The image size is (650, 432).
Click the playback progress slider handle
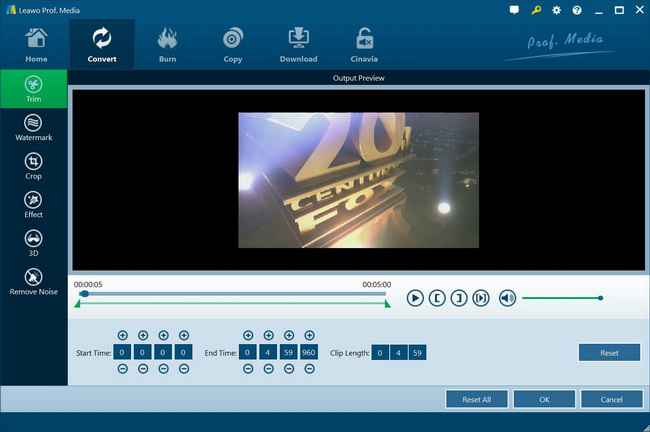point(85,294)
